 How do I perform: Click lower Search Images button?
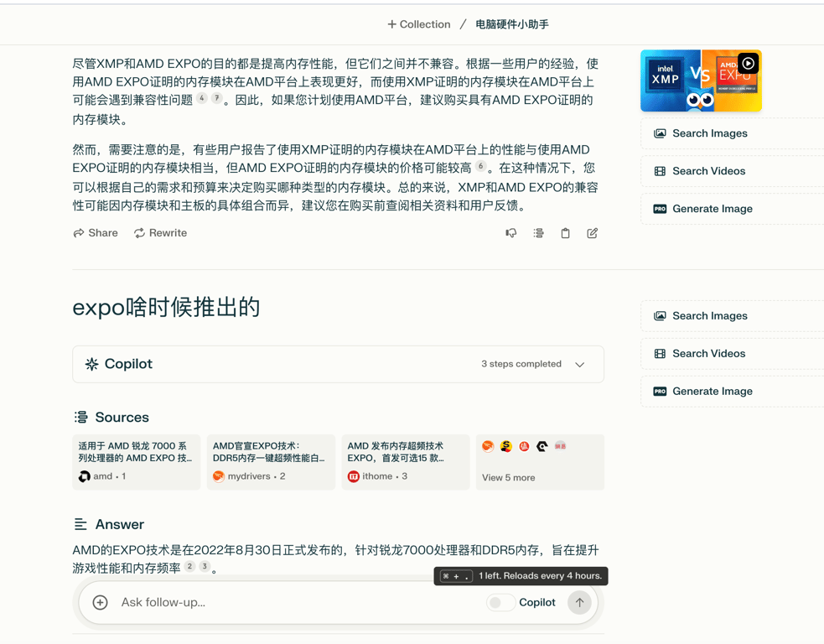coord(732,316)
